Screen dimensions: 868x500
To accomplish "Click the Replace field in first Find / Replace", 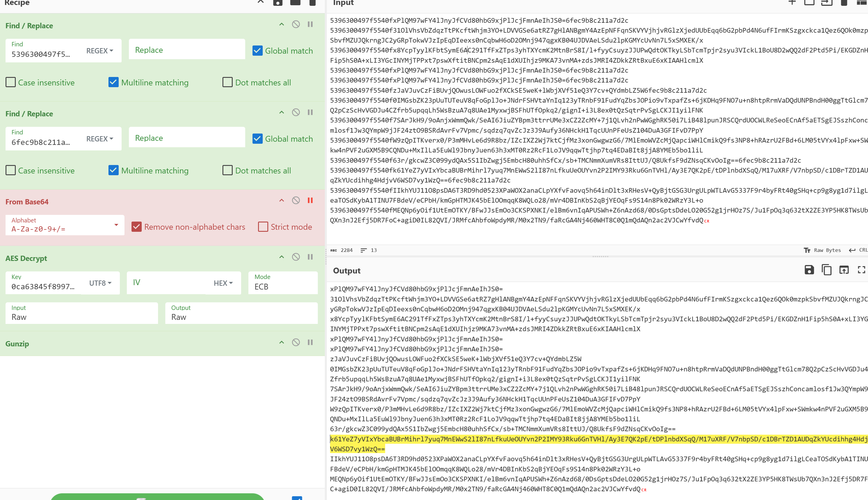I will tap(186, 50).
